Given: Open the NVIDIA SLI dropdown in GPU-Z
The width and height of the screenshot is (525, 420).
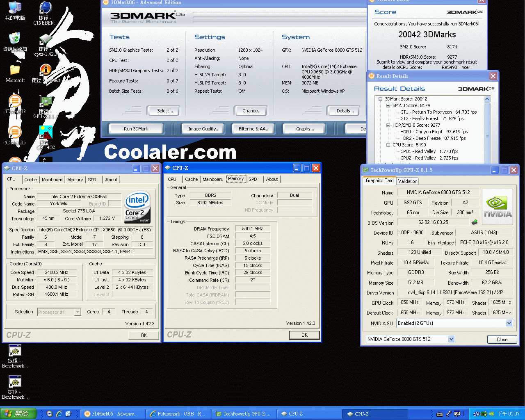Looking at the screenshot, I should 509,323.
